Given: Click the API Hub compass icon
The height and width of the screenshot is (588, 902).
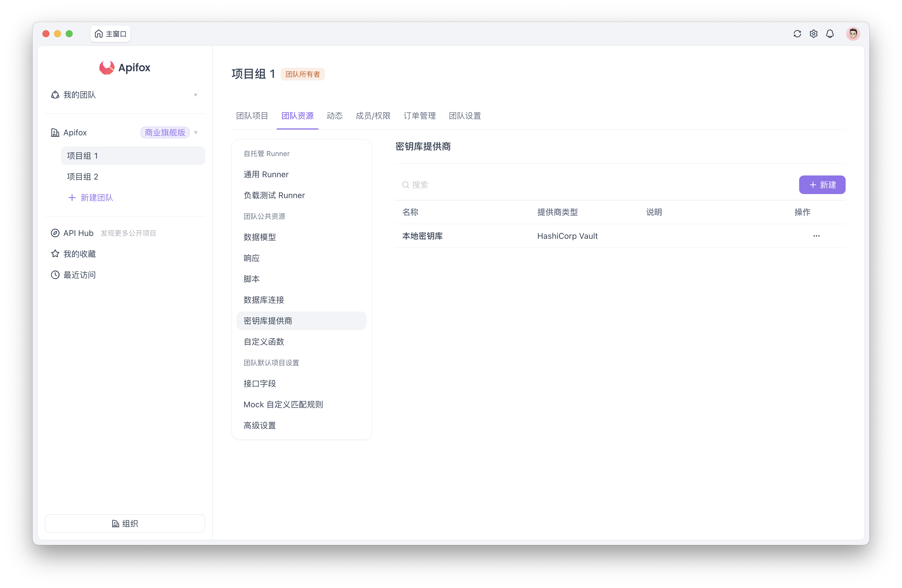Looking at the screenshot, I should (55, 233).
